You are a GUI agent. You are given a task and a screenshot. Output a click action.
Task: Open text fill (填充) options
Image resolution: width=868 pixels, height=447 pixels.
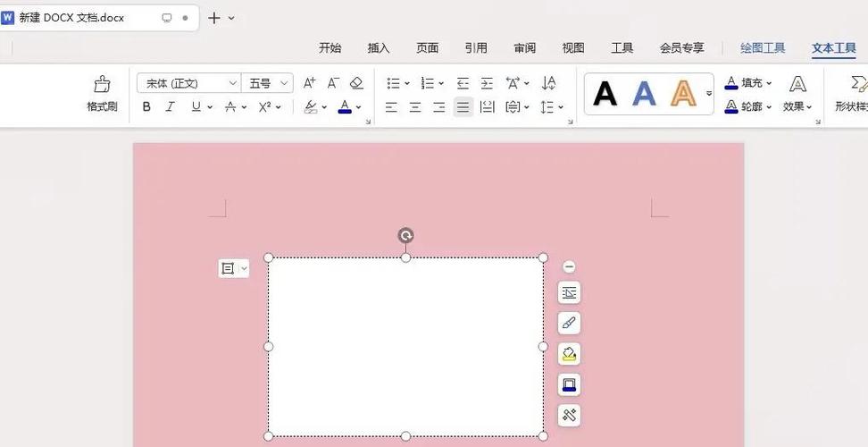747,83
